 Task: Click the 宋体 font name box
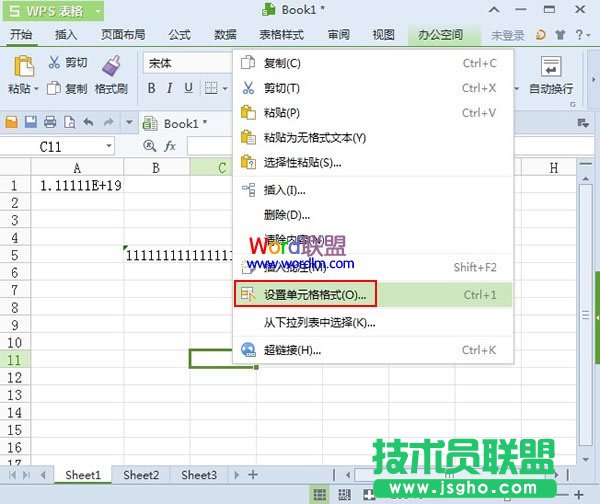click(x=188, y=63)
